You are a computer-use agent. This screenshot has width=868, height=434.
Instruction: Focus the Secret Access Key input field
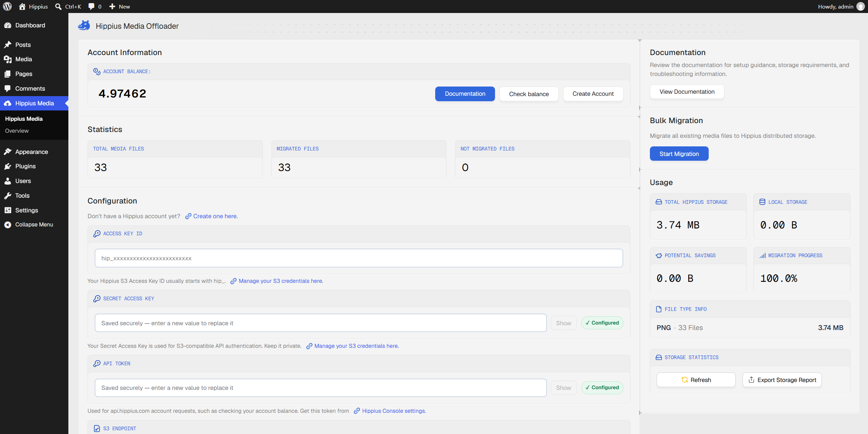tap(321, 323)
